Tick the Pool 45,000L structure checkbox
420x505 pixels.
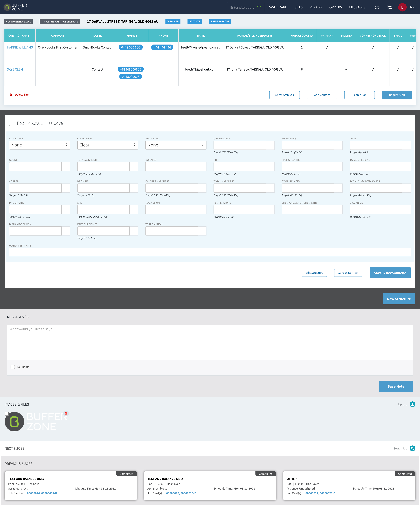pyautogui.click(x=11, y=124)
